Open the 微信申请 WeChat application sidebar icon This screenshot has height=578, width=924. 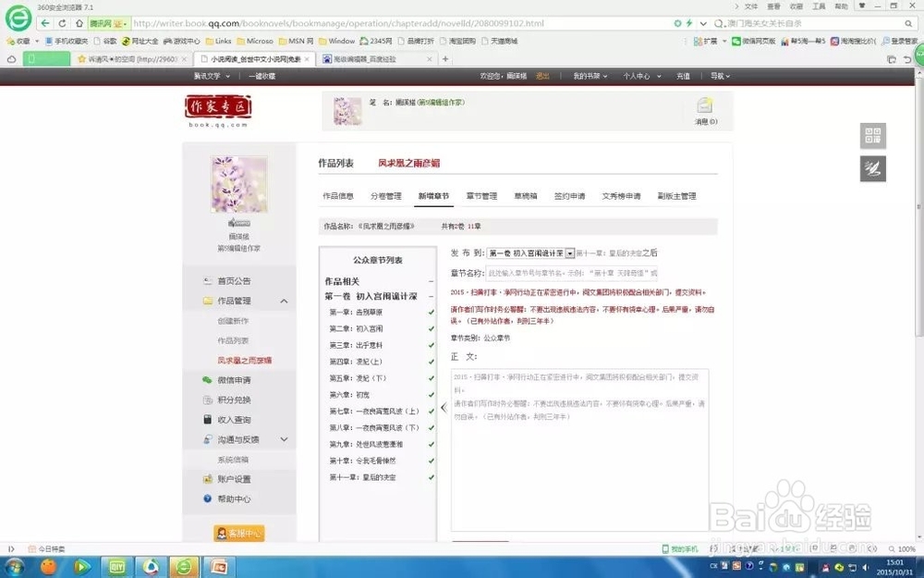click(208, 379)
